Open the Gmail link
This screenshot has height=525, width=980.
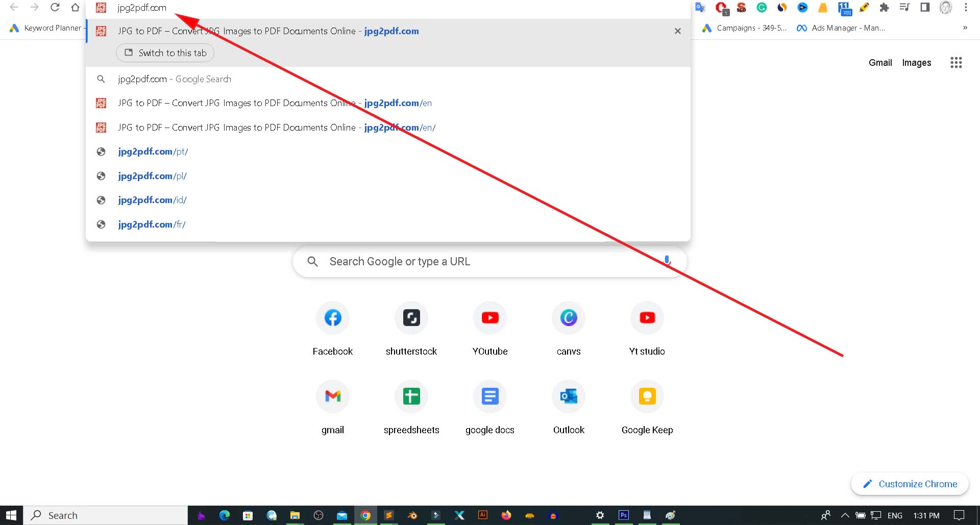point(880,63)
